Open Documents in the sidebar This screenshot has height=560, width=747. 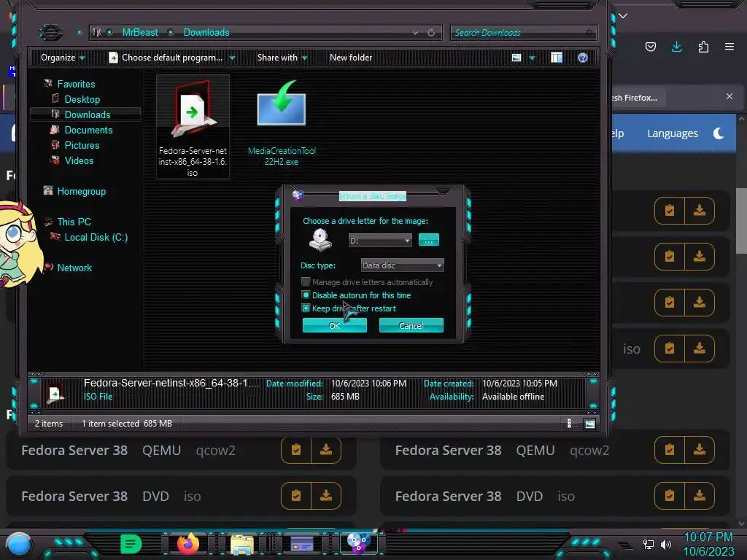point(88,130)
